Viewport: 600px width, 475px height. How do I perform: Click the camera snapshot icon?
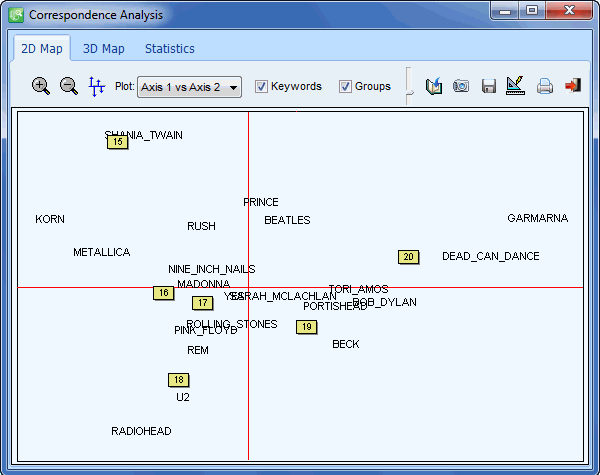461,87
